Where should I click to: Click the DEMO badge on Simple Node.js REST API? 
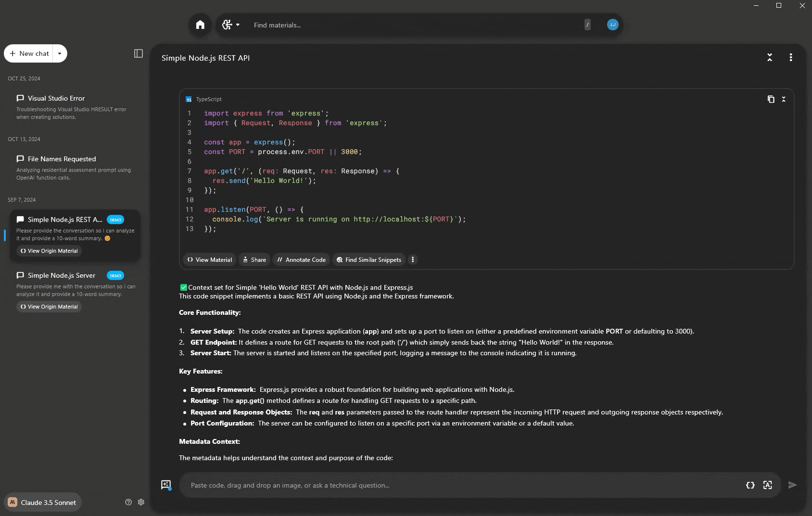coord(115,219)
